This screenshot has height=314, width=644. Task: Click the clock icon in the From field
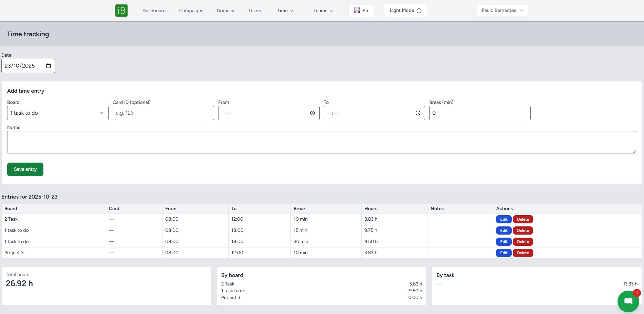click(312, 113)
